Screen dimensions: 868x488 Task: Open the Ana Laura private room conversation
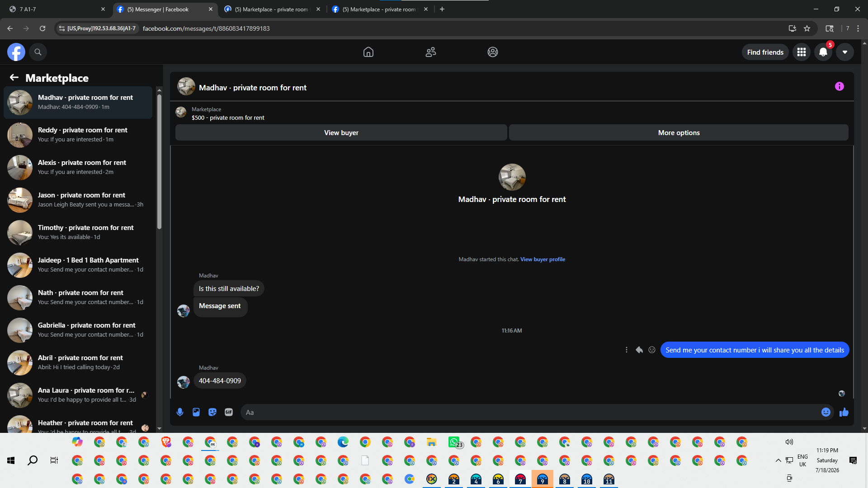pyautogui.click(x=78, y=395)
